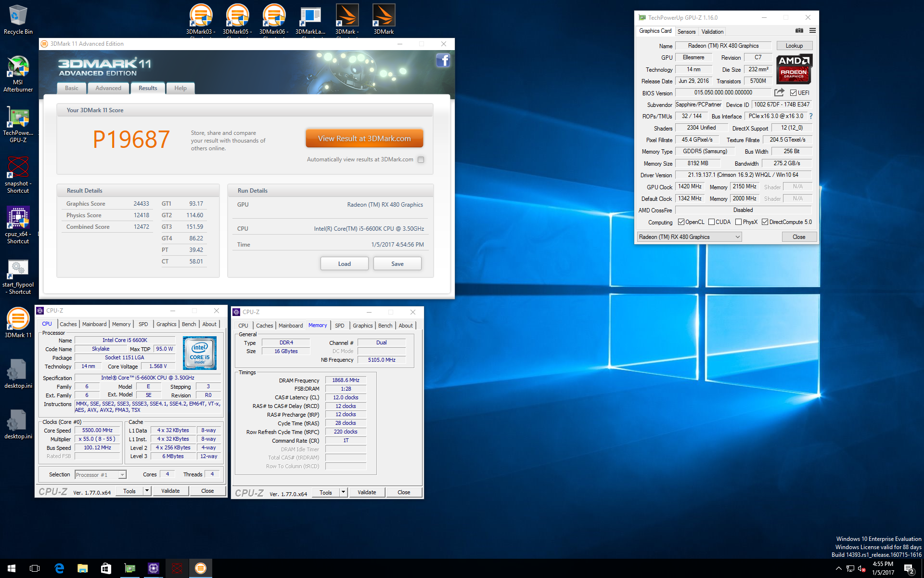Screen dimensions: 924x578
Task: Open the cpuz_x64 shortcut desktop icon
Action: tap(18, 225)
